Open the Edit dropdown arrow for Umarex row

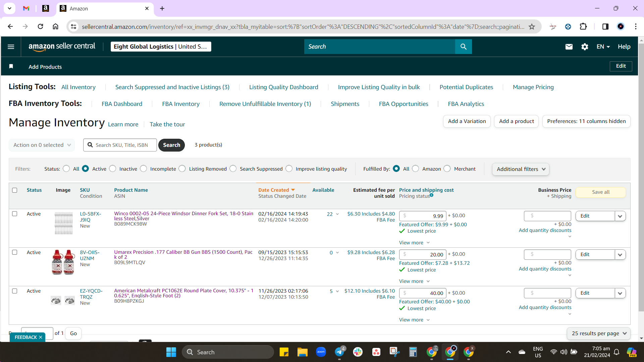(x=620, y=255)
